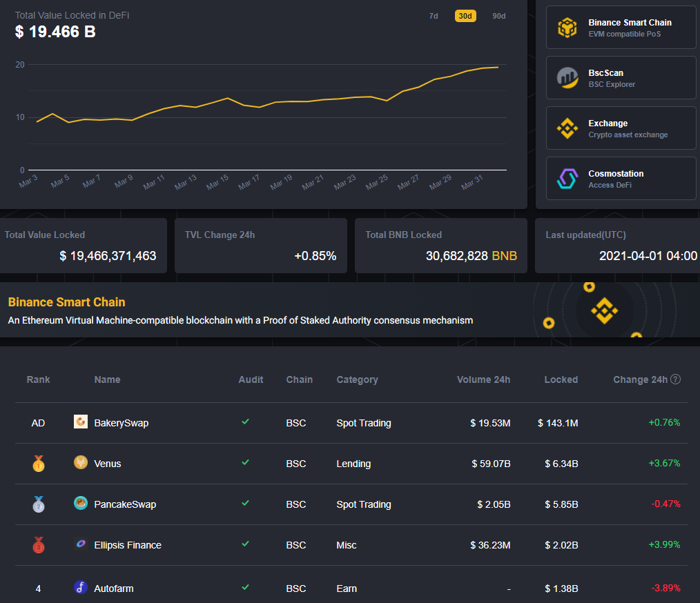Screen dimensions: 700x603
Task: Click the Change 24h help icon
Action: (x=676, y=379)
